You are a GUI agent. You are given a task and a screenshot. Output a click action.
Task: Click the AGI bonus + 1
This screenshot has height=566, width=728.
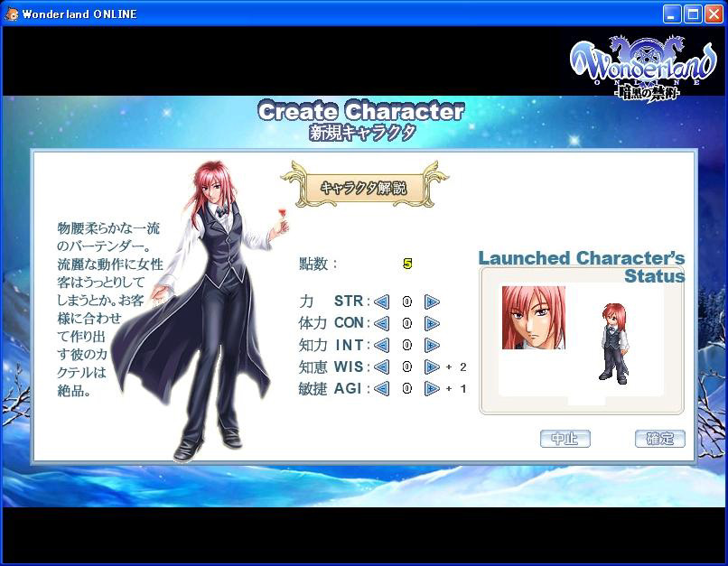(456, 389)
